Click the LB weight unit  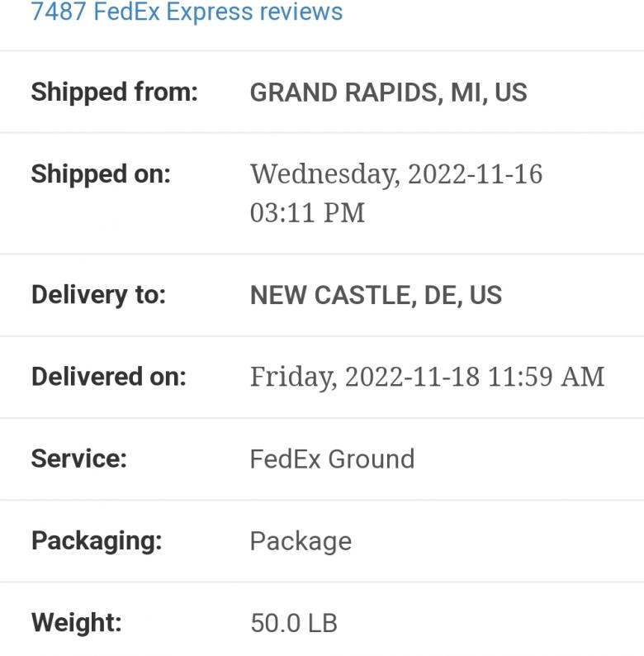pyautogui.click(x=323, y=623)
